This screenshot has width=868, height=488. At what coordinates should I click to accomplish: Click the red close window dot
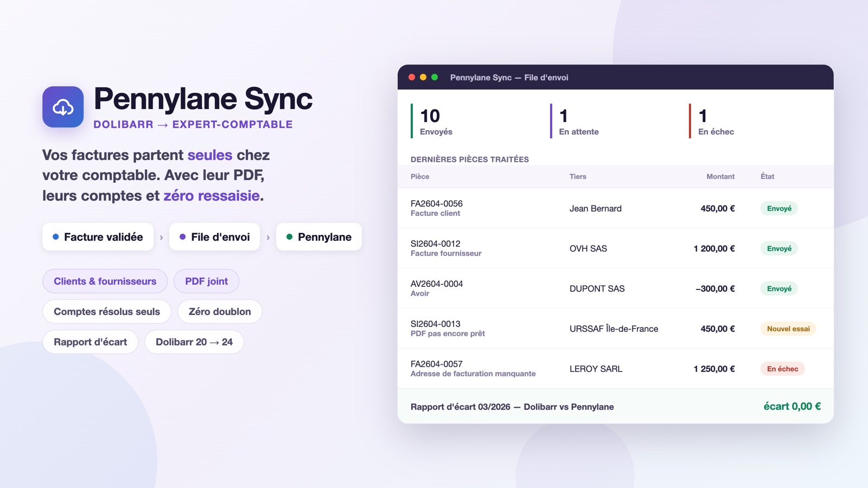click(412, 78)
